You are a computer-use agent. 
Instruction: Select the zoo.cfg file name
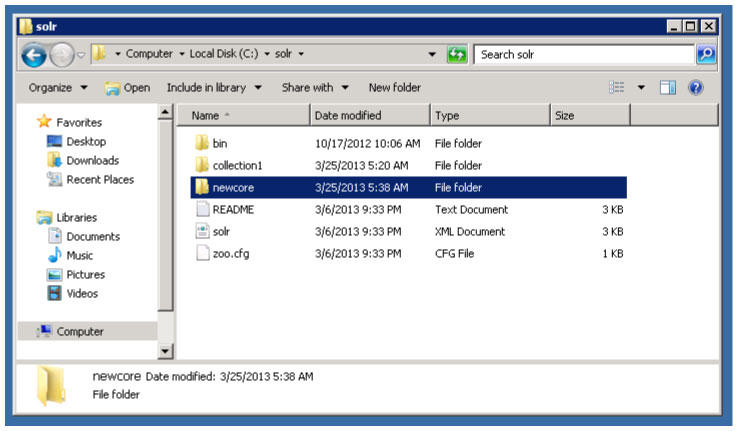(231, 254)
